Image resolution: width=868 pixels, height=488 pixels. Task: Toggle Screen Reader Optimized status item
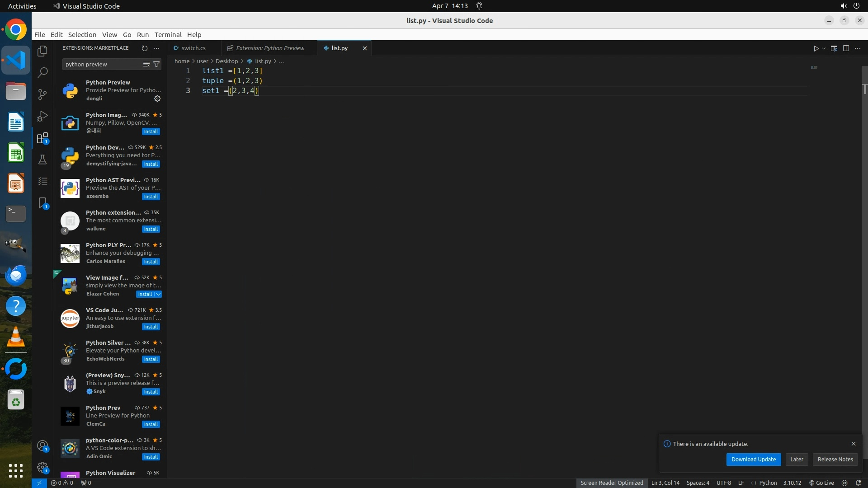point(611,483)
